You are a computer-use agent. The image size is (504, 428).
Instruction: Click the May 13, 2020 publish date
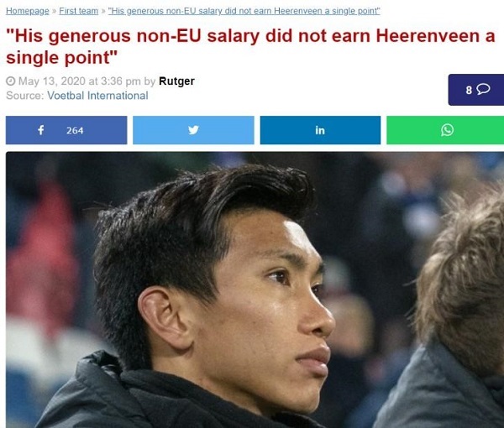point(52,81)
